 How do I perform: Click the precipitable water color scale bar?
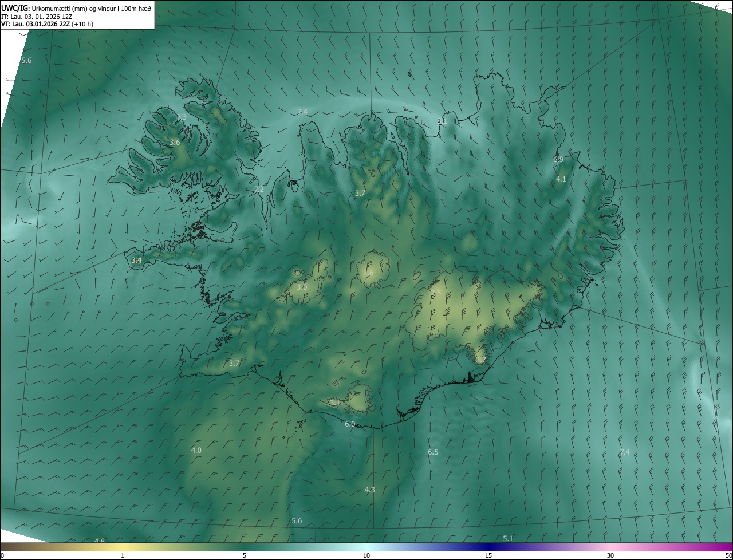tap(366, 547)
